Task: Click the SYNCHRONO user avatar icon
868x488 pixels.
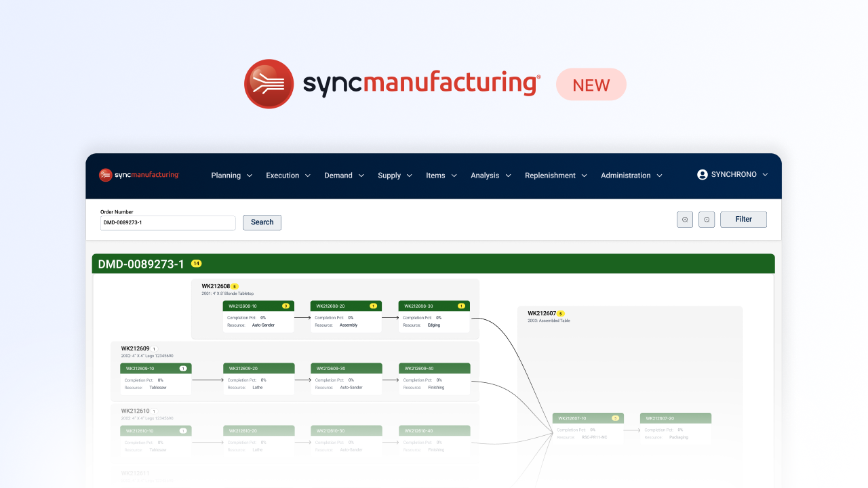Action: pyautogui.click(x=703, y=174)
